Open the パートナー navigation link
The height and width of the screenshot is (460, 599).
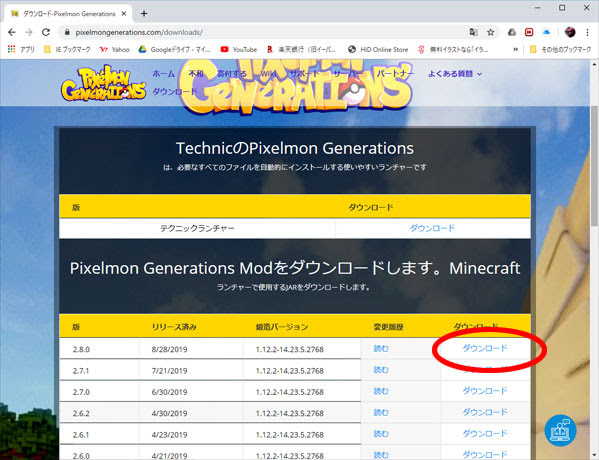pyautogui.click(x=395, y=74)
